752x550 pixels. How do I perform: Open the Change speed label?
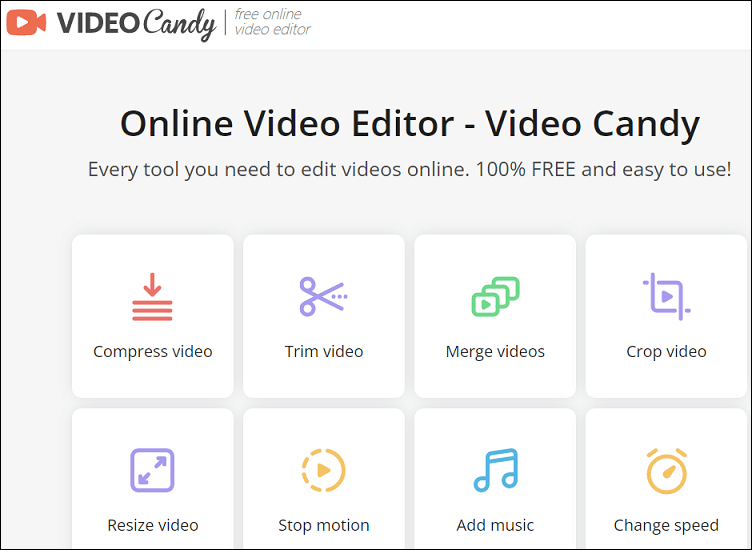[x=667, y=526]
